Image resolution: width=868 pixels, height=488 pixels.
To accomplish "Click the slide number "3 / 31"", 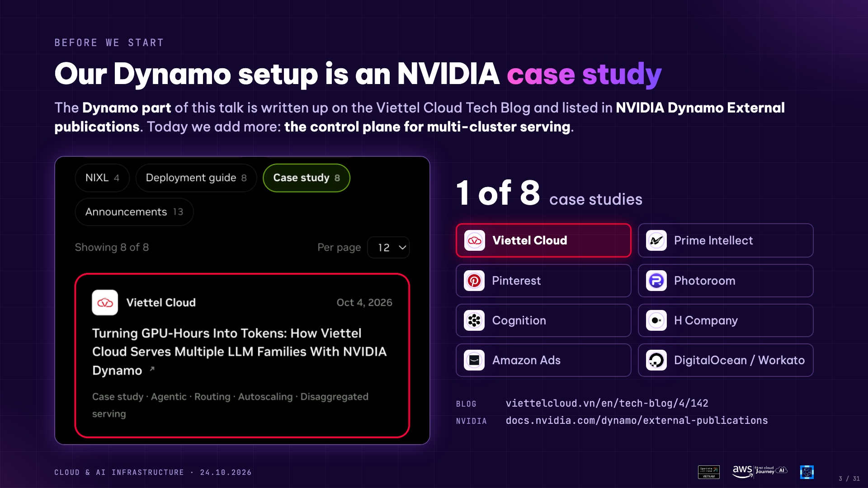I will pyautogui.click(x=849, y=479).
